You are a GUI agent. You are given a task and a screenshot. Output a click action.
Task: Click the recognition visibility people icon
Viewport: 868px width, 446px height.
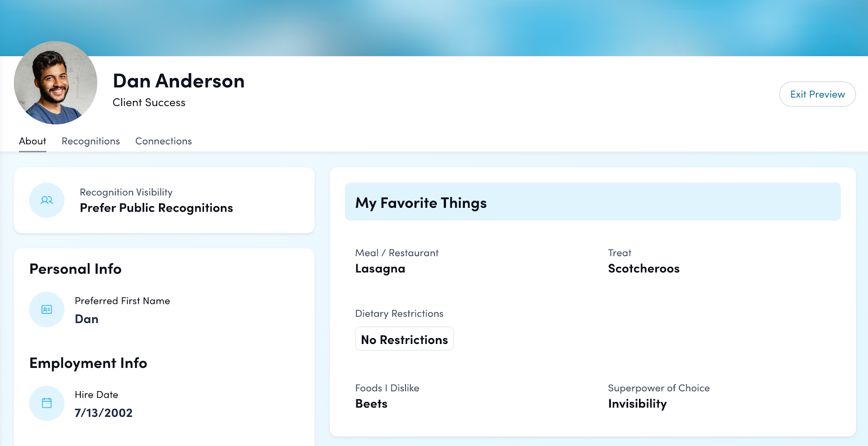coord(47,200)
